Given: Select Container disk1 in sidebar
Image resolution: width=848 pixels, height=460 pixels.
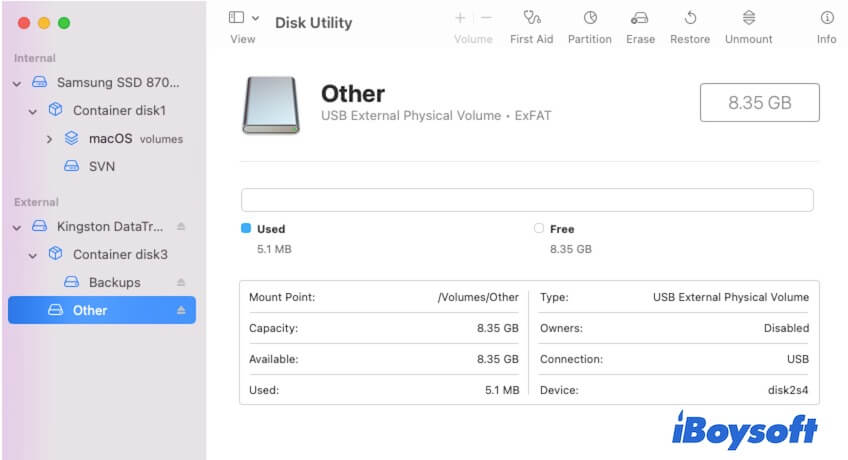Looking at the screenshot, I should point(102,110).
